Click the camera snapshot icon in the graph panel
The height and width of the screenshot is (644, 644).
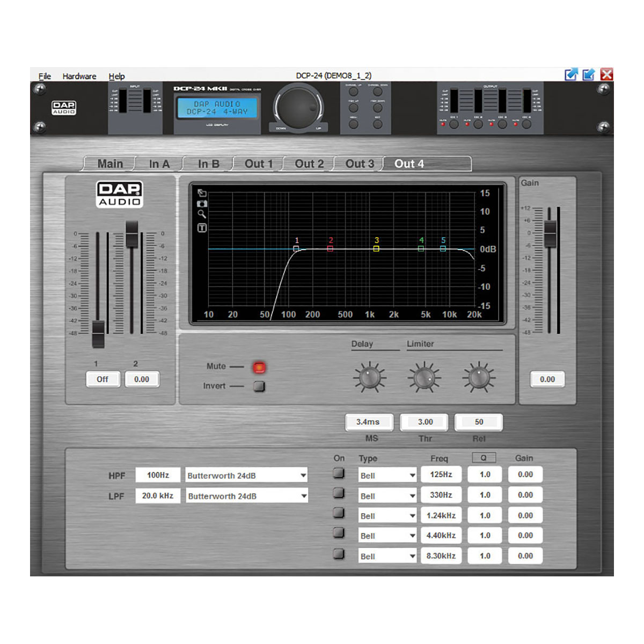pyautogui.click(x=202, y=203)
